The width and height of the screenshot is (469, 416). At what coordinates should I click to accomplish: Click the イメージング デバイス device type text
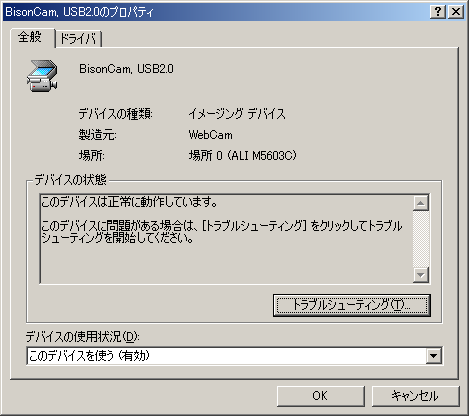point(237,114)
